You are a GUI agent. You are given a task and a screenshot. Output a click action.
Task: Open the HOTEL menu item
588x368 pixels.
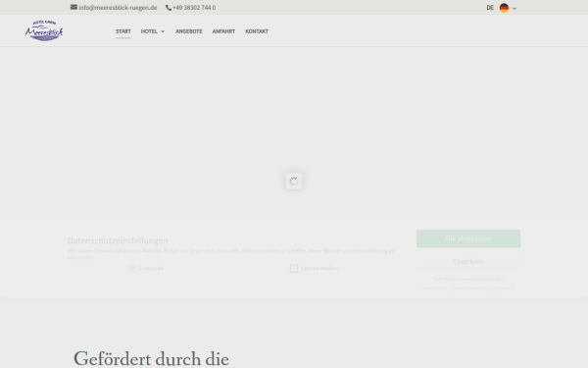point(149,31)
